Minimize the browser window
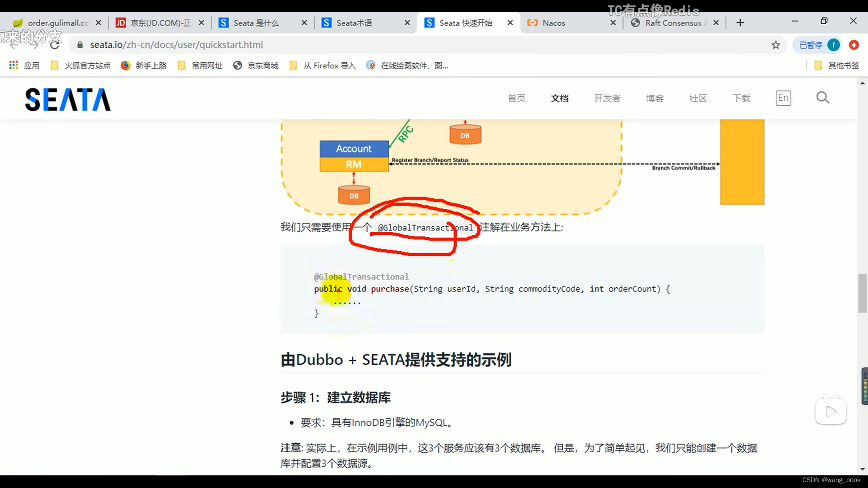The height and width of the screenshot is (488, 868). pos(795,21)
